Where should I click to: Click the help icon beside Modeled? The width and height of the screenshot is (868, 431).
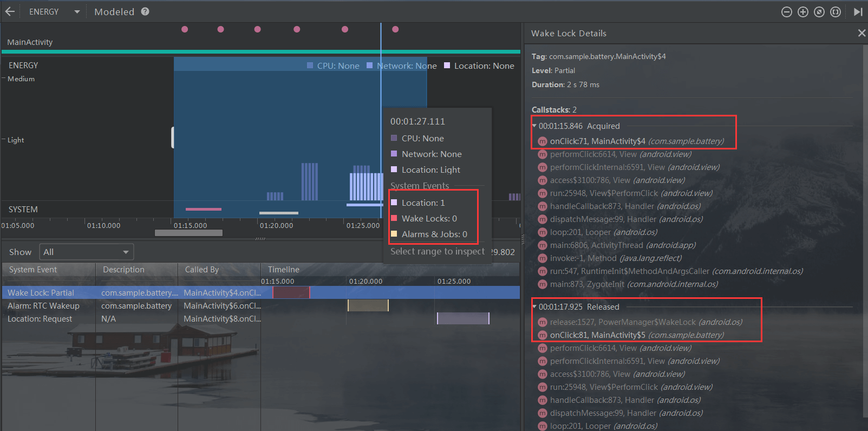point(145,11)
